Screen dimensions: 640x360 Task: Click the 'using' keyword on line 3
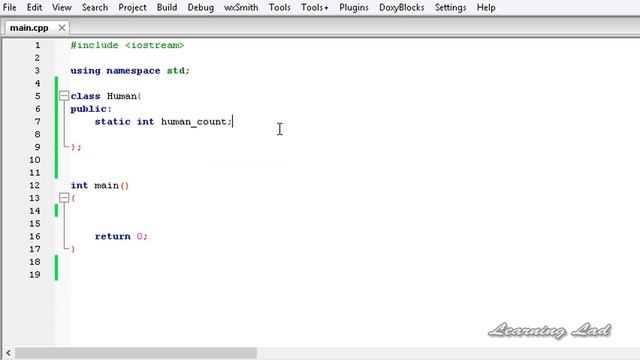(85, 71)
